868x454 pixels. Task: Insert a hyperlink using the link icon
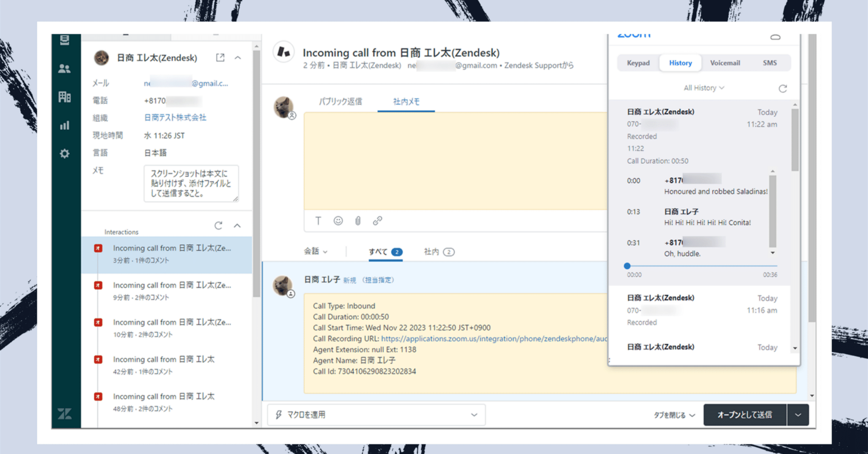pos(377,221)
